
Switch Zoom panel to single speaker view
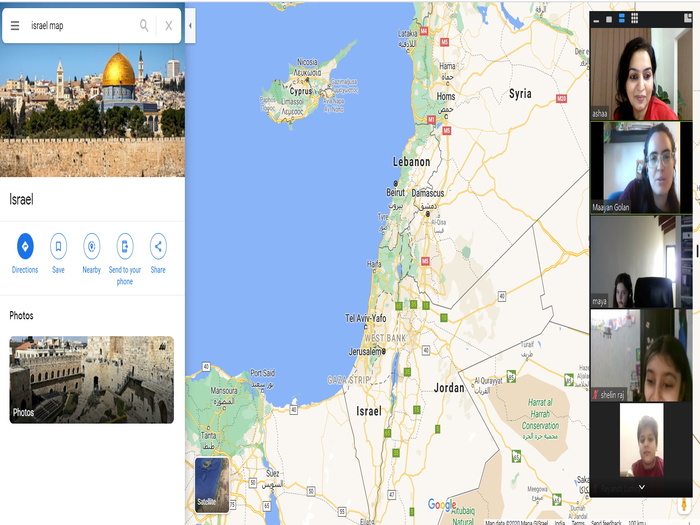(609, 19)
